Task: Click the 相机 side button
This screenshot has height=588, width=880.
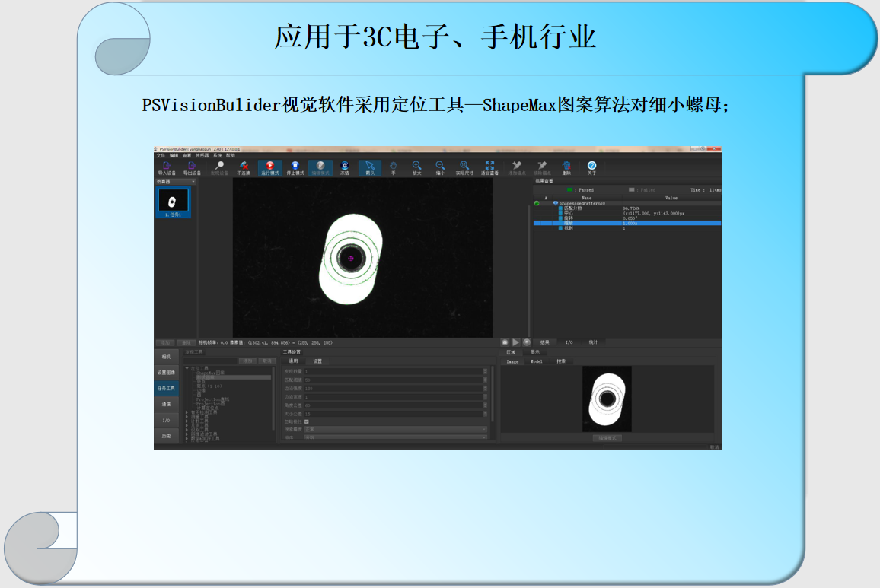Action: 166,356
